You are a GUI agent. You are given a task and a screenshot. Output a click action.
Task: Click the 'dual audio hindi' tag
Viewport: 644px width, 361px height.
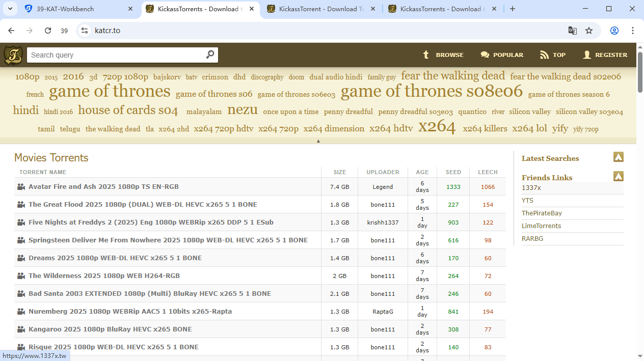tap(336, 77)
